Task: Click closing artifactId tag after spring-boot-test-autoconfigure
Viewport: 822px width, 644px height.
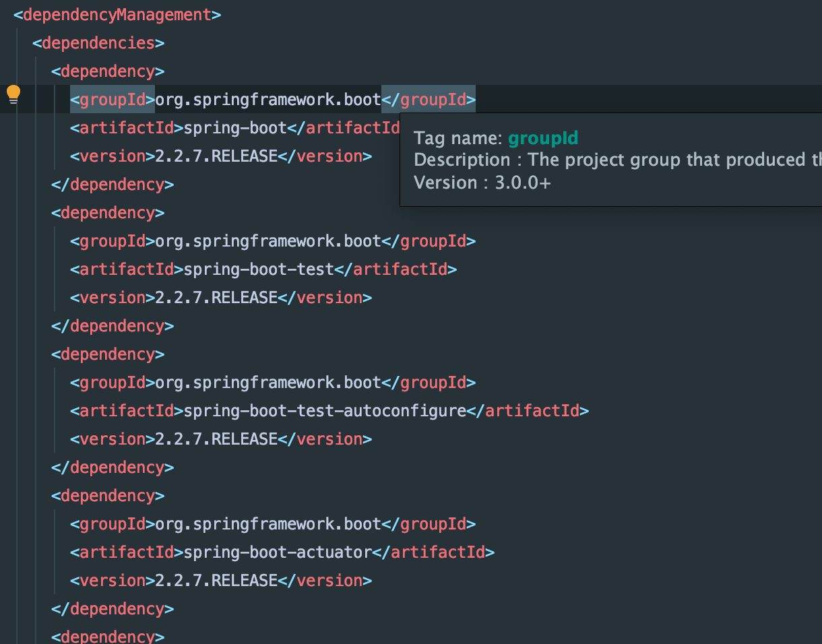Action: click(528, 411)
